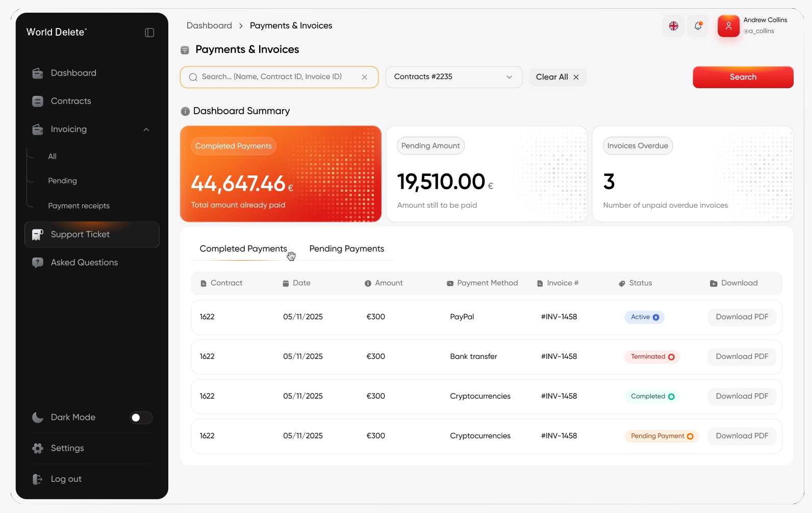Collapse the Invoicing submenu chevron
The height and width of the screenshot is (513, 812).
[146, 130]
